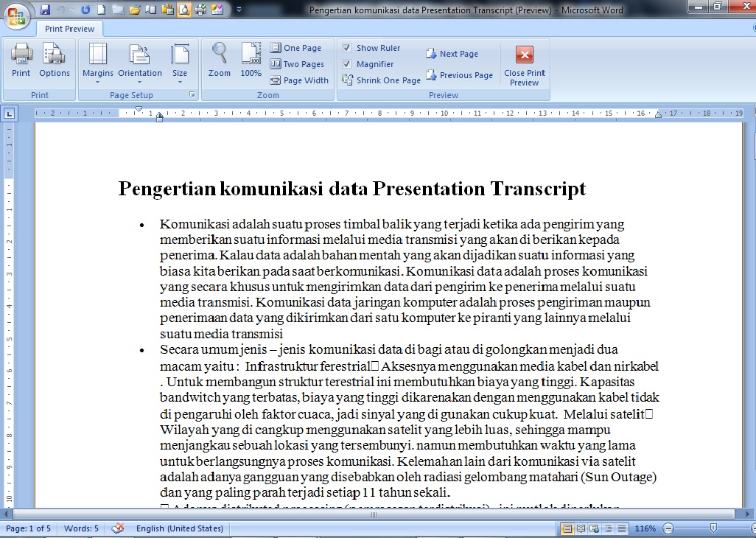Image resolution: width=756 pixels, height=538 pixels.
Task: Click the spelling status icon in status bar
Action: [x=119, y=528]
